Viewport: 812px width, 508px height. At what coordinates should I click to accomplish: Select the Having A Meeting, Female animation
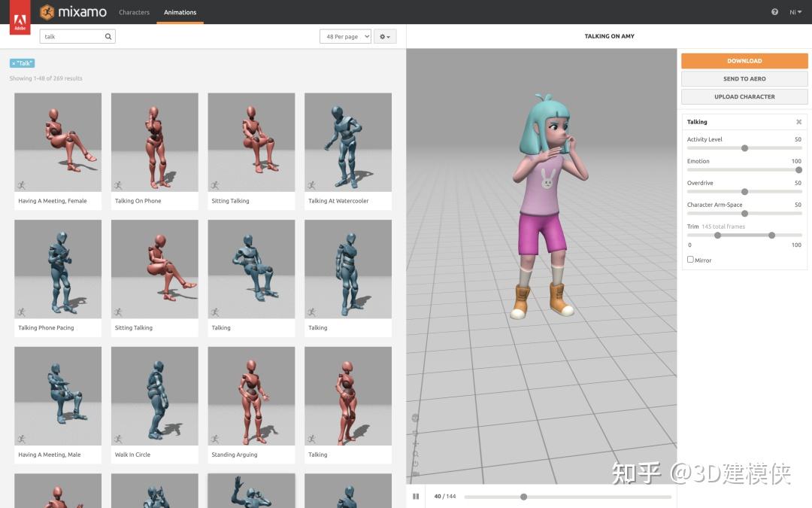(58, 151)
